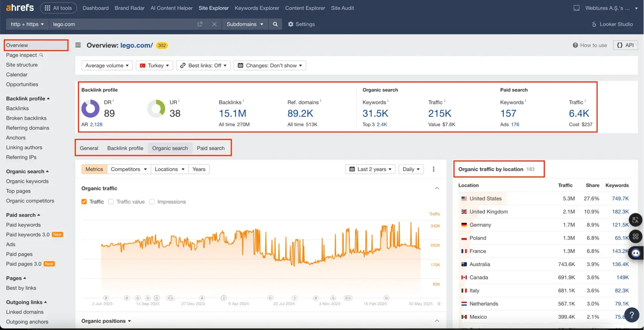Open the Subdomains mode dropdown
The image size is (644, 330).
245,24
